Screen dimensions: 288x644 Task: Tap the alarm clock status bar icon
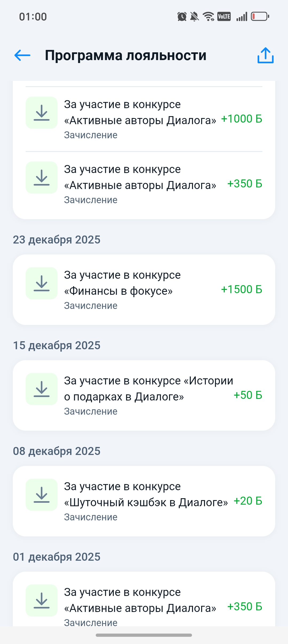pos(182,17)
